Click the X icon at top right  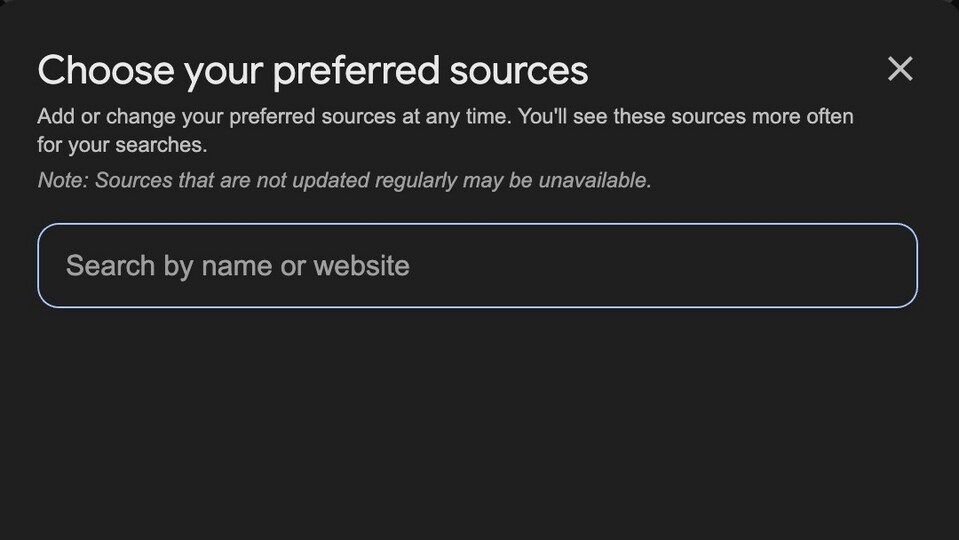point(900,68)
